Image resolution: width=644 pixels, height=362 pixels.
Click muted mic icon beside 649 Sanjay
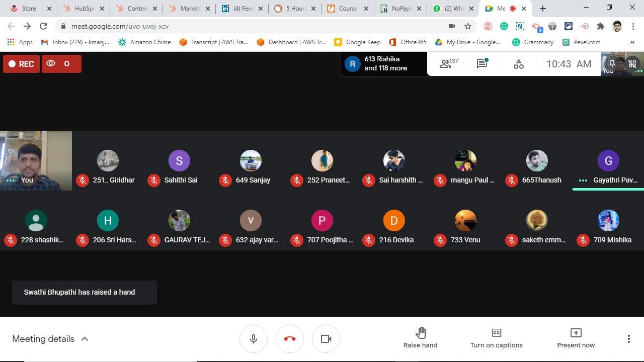point(225,180)
